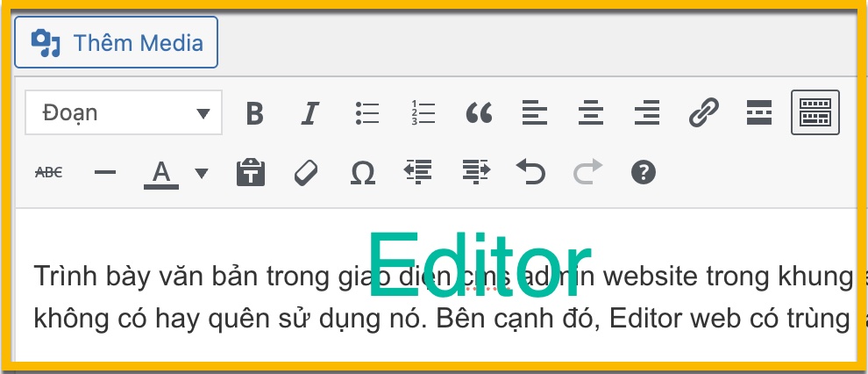The width and height of the screenshot is (868, 374).
Task: Insert the Read More tag
Action: 758,113
